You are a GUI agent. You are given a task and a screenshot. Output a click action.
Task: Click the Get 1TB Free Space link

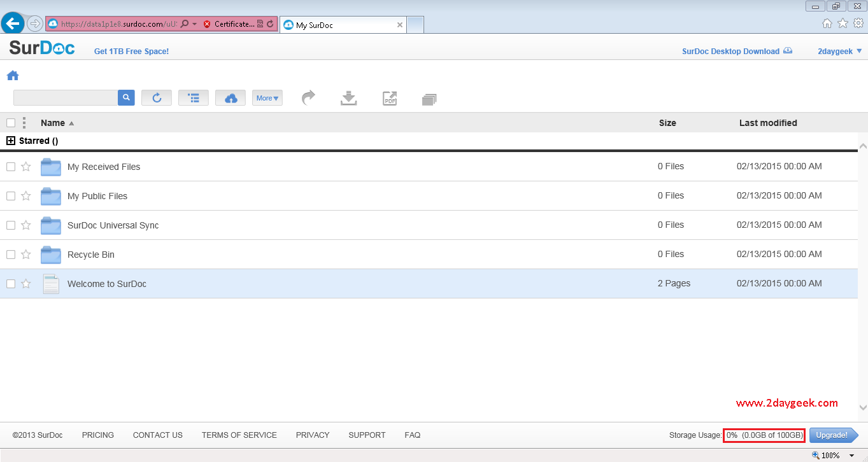click(x=131, y=52)
